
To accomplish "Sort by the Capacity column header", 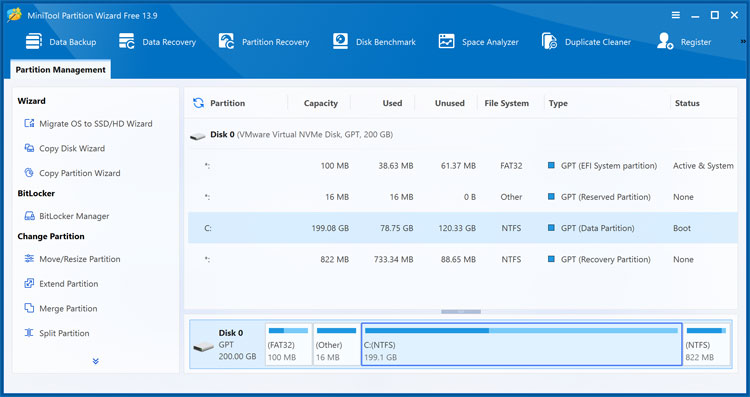I will (x=320, y=103).
